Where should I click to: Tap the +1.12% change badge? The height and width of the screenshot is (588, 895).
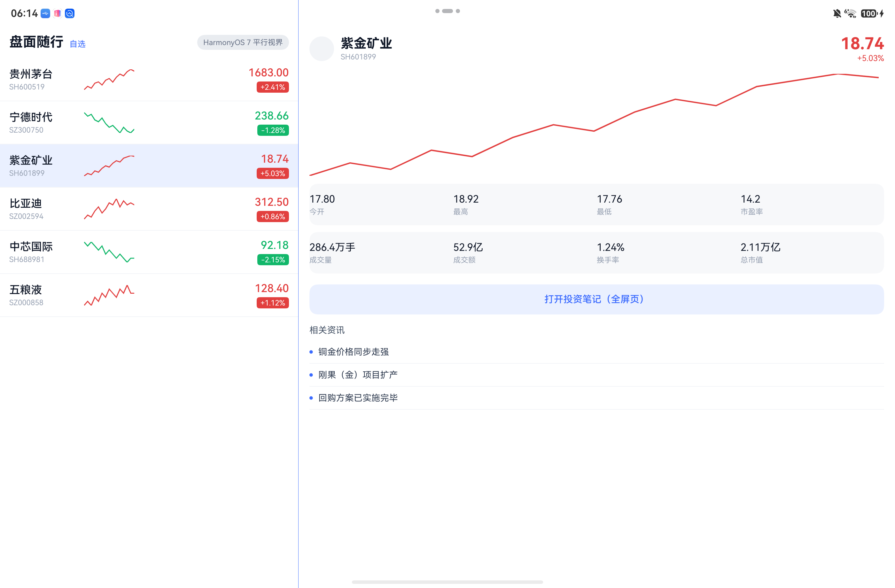(x=273, y=303)
